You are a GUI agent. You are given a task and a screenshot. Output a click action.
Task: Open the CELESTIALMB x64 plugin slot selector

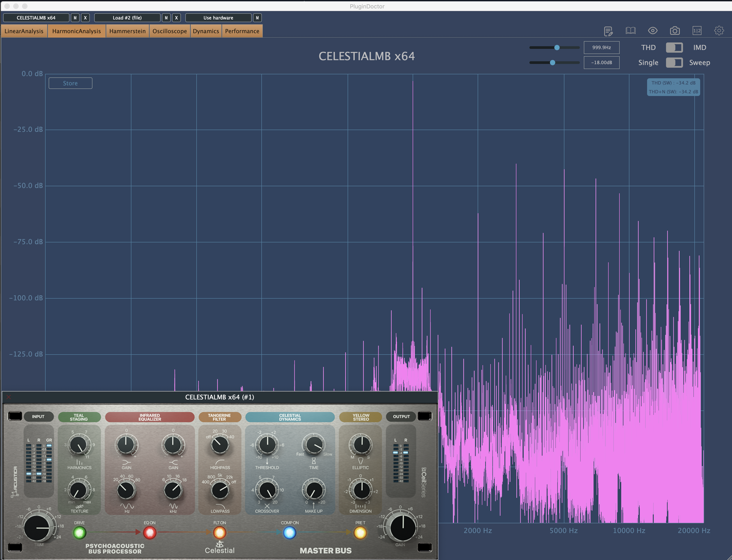coord(36,18)
